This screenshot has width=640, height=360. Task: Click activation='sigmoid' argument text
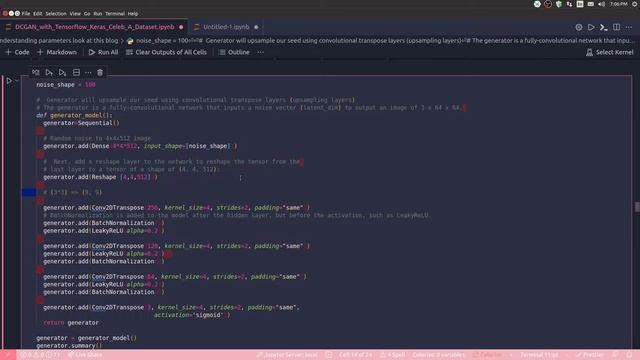coord(188,315)
